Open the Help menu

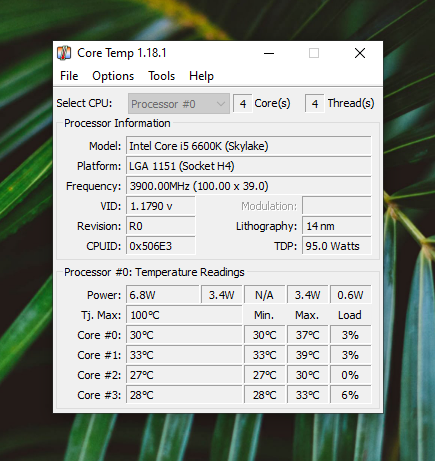(201, 76)
